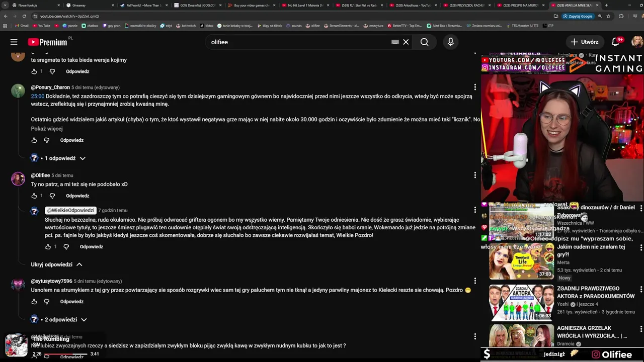The image size is (644, 362).
Task: Open 'ZGADNIJ PRAWDZIWEGO AKTORA' video thumbnail
Action: click(521, 303)
